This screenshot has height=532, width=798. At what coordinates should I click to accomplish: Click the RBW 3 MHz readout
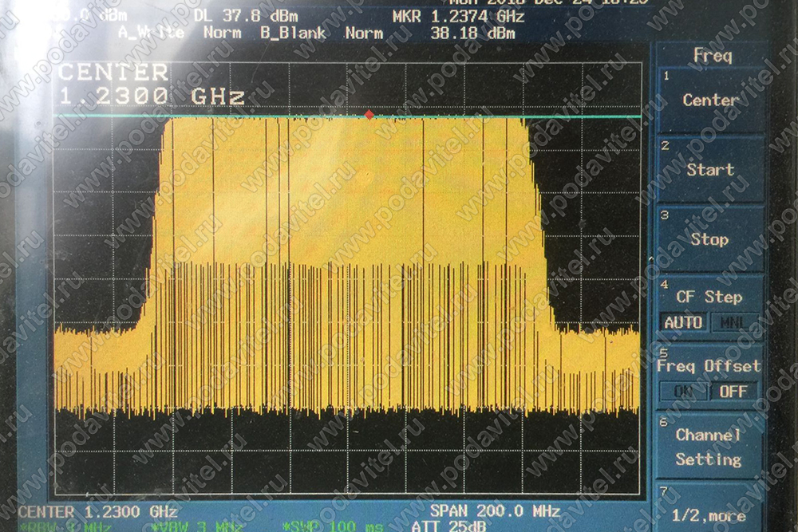point(65,526)
